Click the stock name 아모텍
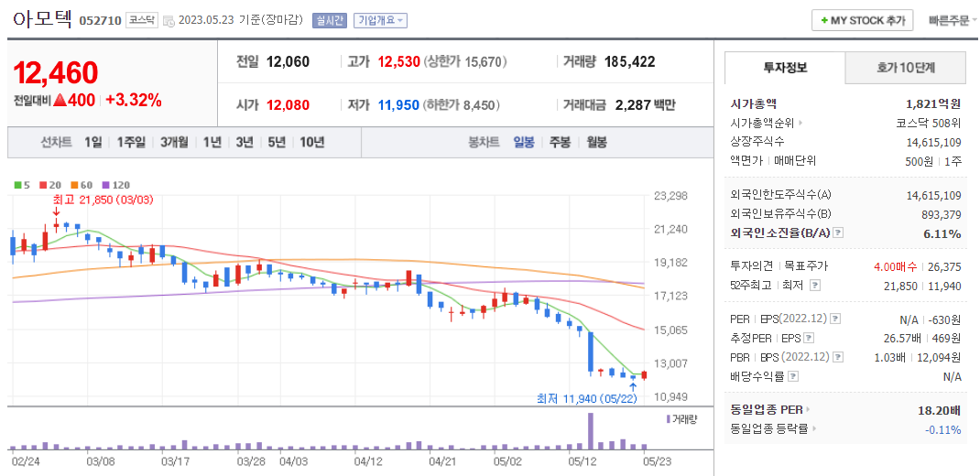This screenshot has width=980, height=476. pos(42,20)
